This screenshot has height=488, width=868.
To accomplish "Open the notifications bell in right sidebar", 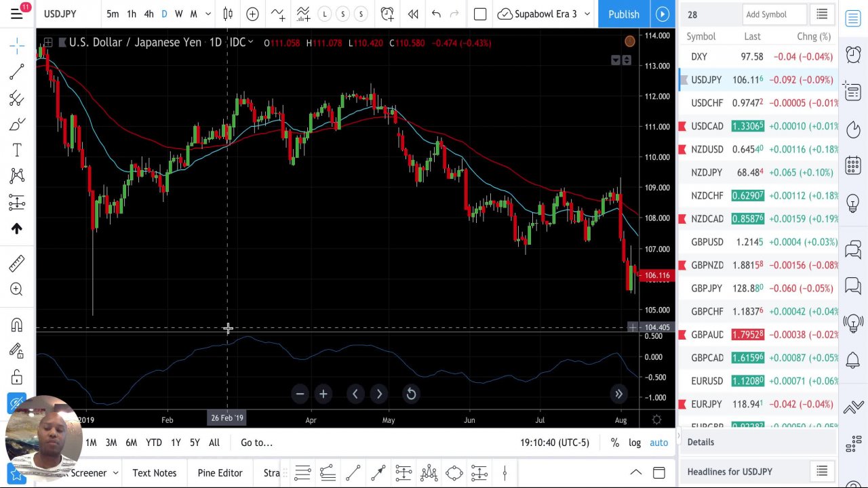I will 853,362.
